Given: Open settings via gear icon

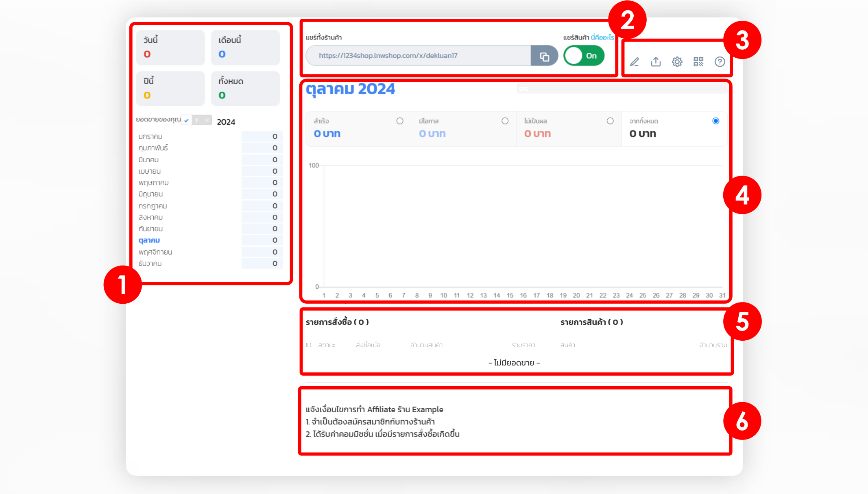Looking at the screenshot, I should pyautogui.click(x=677, y=62).
